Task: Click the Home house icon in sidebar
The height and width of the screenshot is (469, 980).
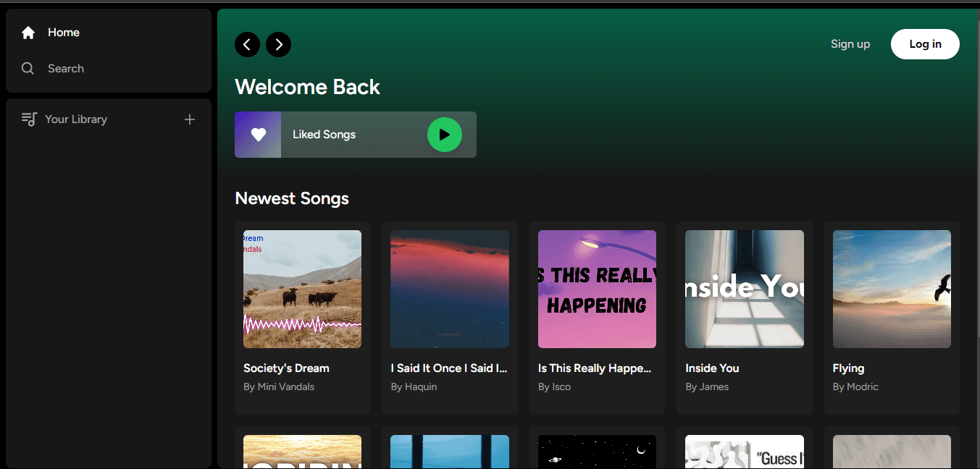Action: pyautogui.click(x=28, y=33)
